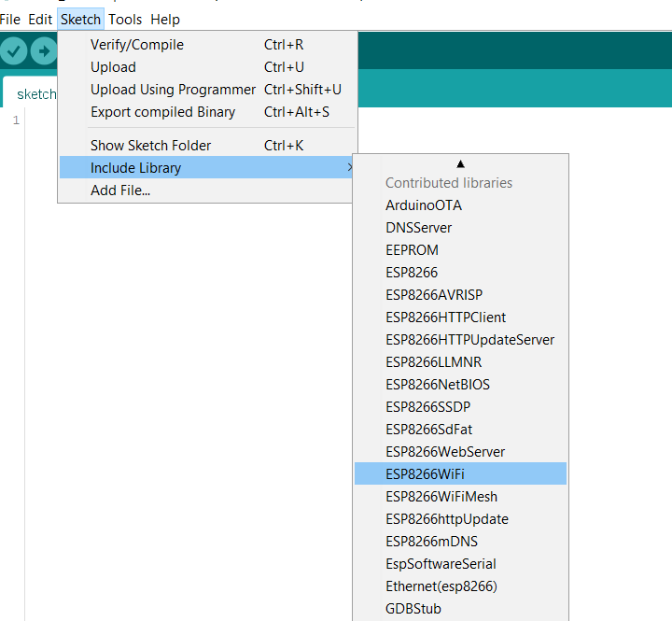This screenshot has width=672, height=621.
Task: Select the ESP8266 library entry
Action: [x=461, y=273]
